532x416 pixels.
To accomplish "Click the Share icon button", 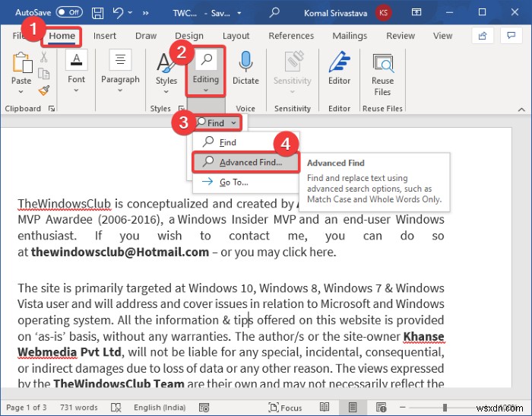I will tap(482, 36).
